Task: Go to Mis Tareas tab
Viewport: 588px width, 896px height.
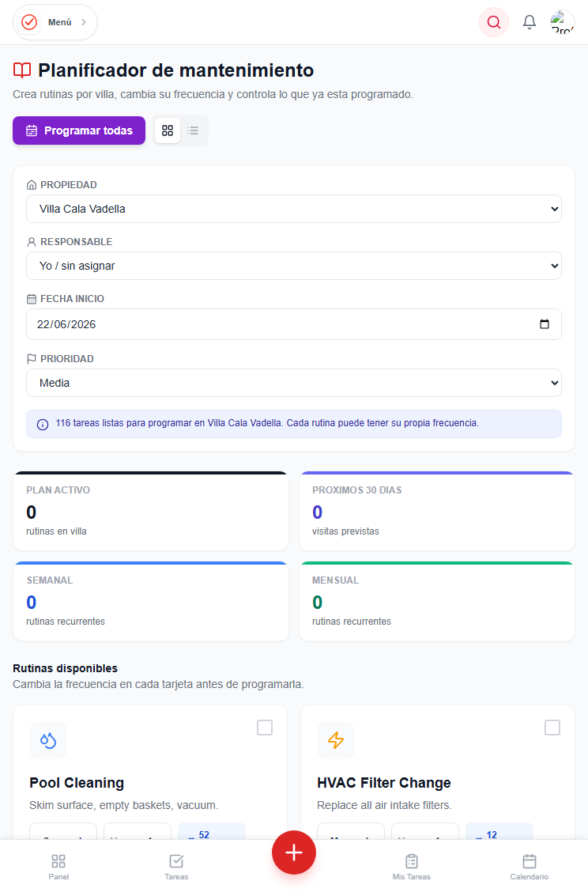Action: click(x=412, y=867)
